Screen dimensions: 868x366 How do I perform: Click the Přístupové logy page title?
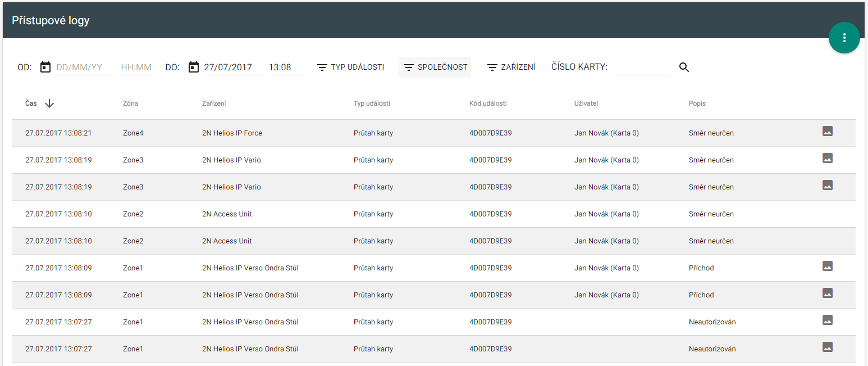pyautogui.click(x=51, y=21)
